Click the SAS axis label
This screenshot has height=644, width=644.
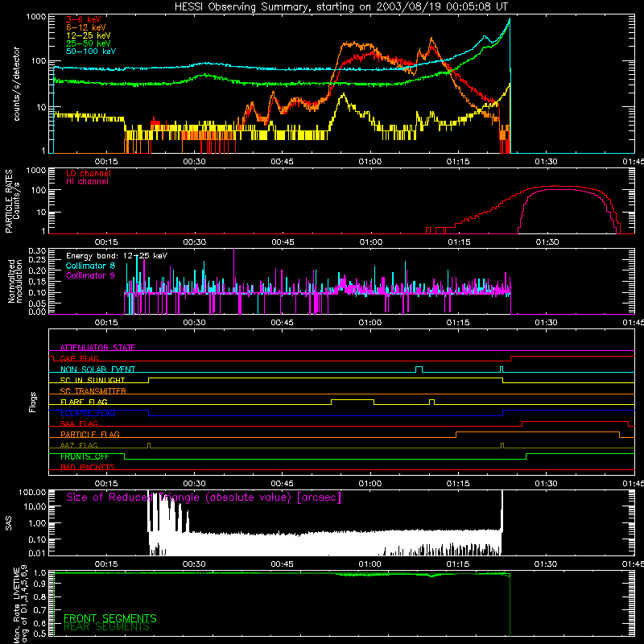tap(8, 523)
